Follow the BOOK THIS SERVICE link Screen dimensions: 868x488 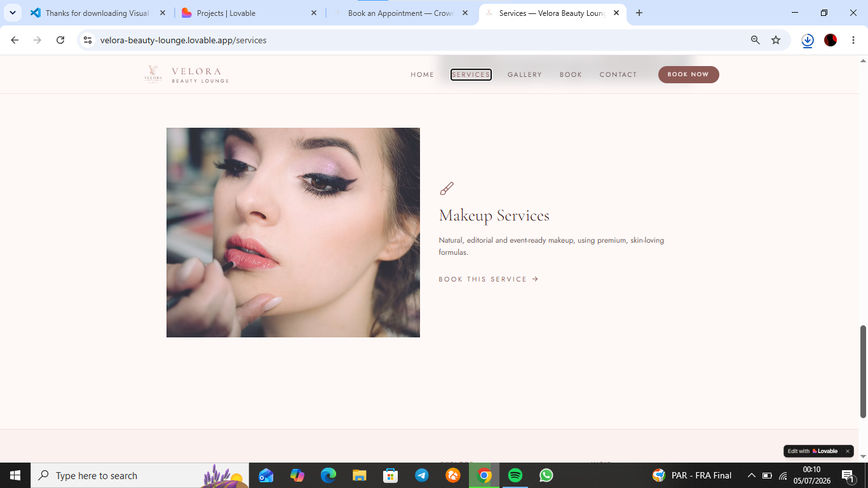click(489, 280)
